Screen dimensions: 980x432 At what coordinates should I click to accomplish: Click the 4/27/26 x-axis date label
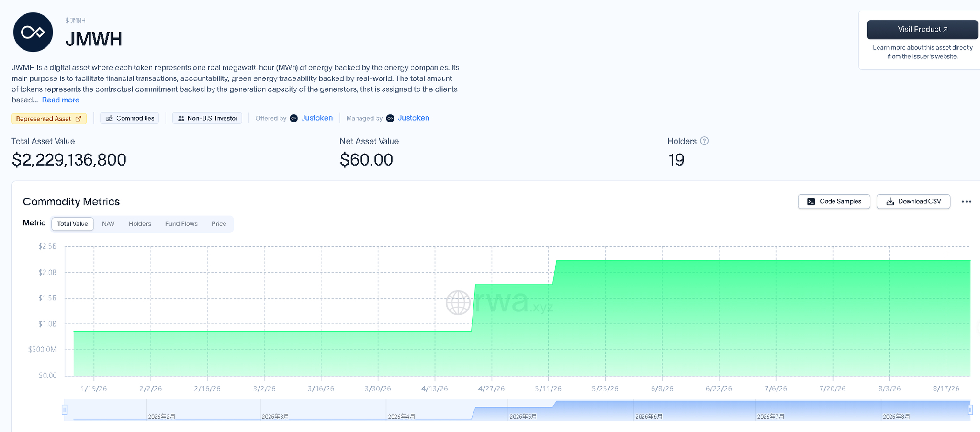(x=491, y=389)
